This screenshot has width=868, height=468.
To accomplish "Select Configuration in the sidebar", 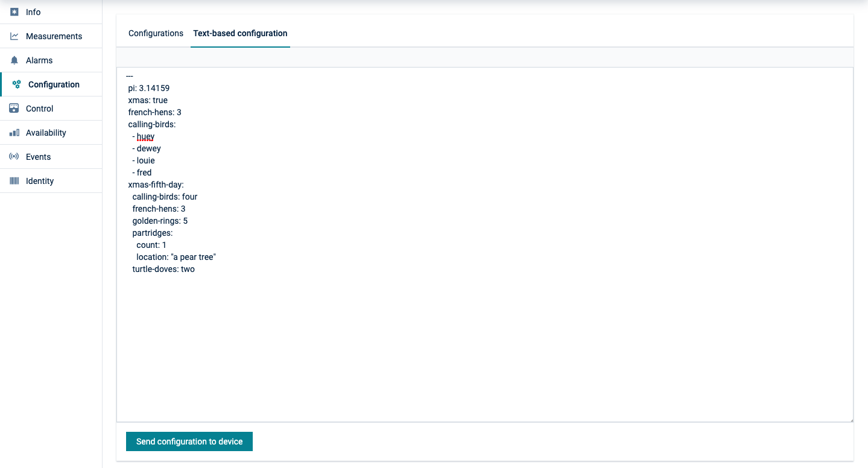I will coord(51,84).
